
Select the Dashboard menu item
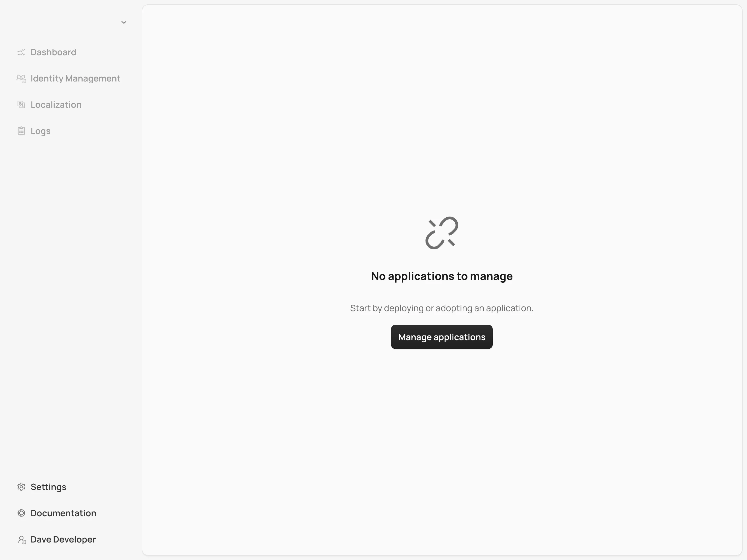pyautogui.click(x=53, y=52)
